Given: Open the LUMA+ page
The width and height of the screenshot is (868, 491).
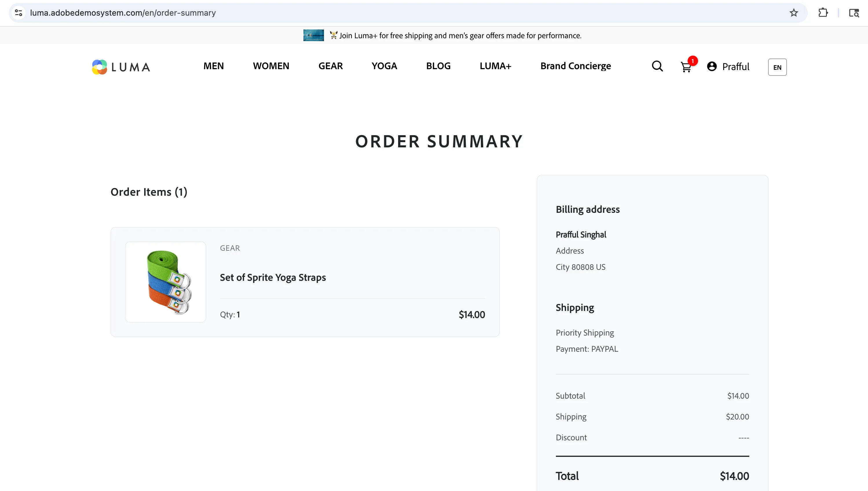Looking at the screenshot, I should click(495, 66).
